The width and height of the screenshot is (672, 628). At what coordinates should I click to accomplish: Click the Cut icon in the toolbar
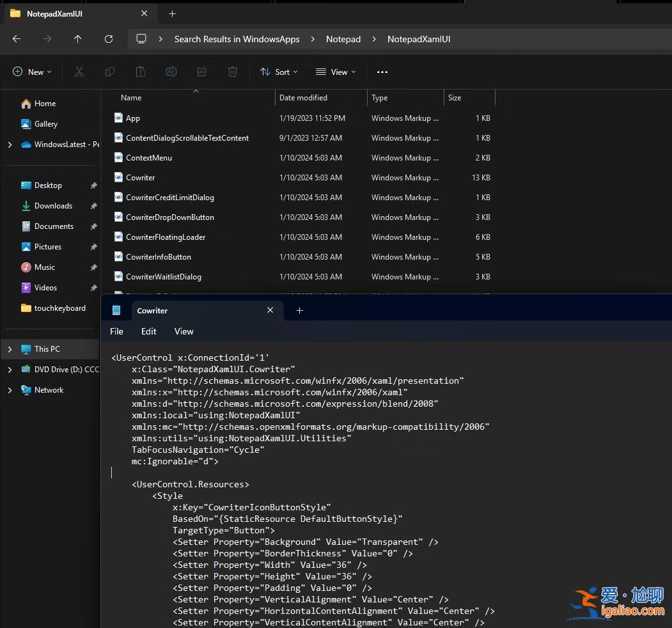click(79, 72)
